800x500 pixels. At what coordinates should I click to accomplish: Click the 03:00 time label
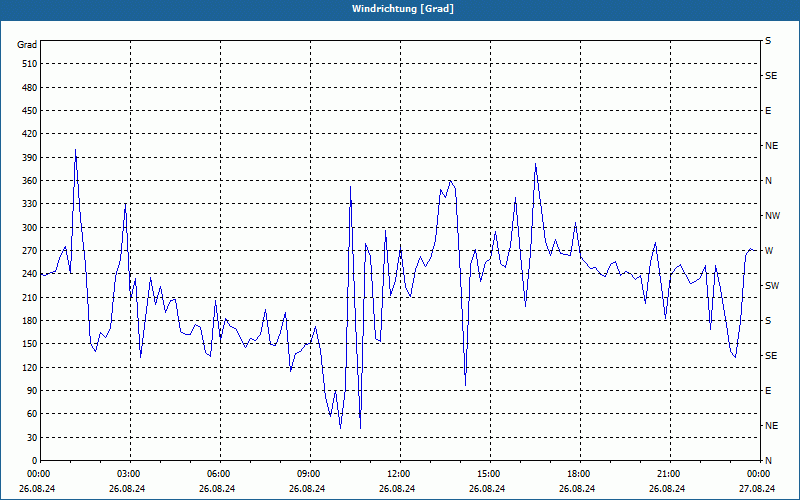(x=129, y=474)
